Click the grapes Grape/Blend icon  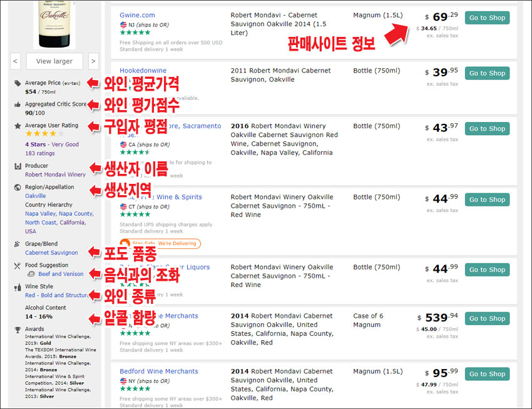tap(18, 244)
